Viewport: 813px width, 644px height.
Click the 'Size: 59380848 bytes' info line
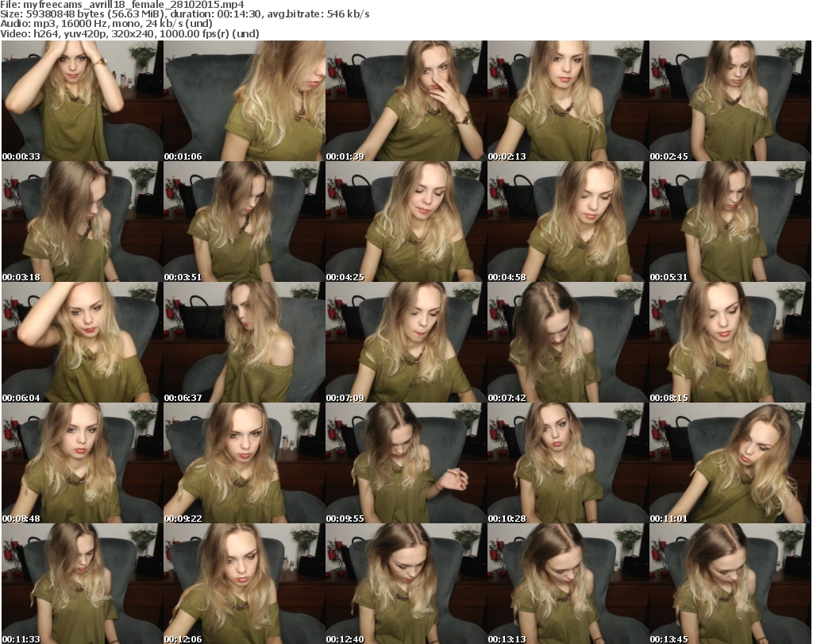click(x=184, y=14)
